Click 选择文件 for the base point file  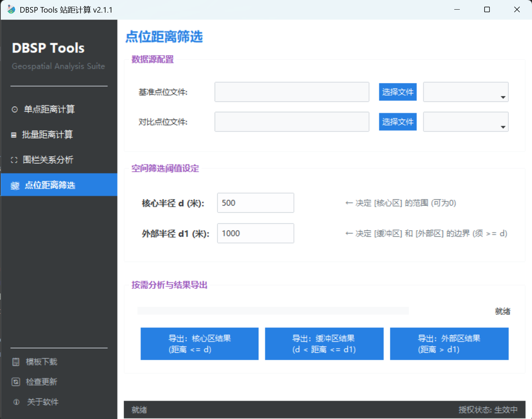(398, 92)
